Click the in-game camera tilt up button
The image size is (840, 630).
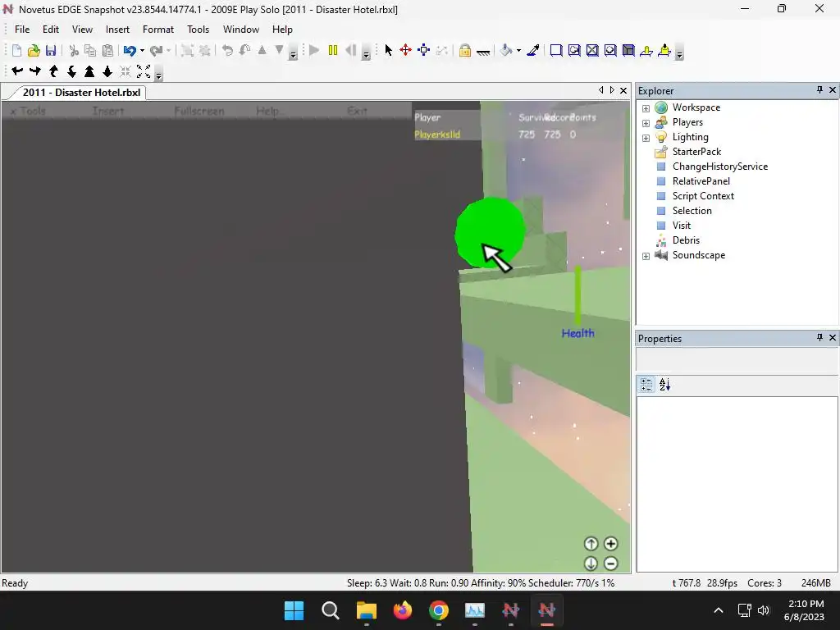(x=591, y=544)
